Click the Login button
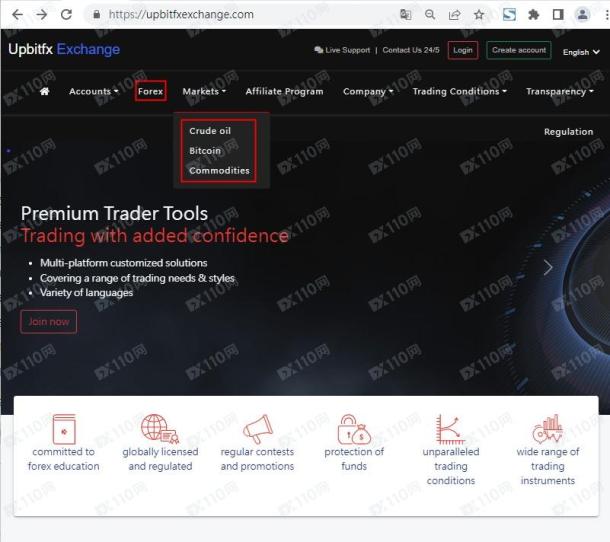Image resolution: width=610 pixels, height=542 pixels. click(463, 50)
